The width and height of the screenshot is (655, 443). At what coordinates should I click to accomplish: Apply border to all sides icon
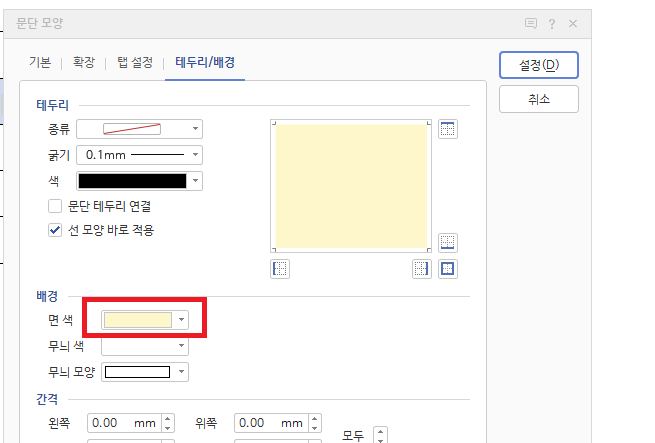448,268
